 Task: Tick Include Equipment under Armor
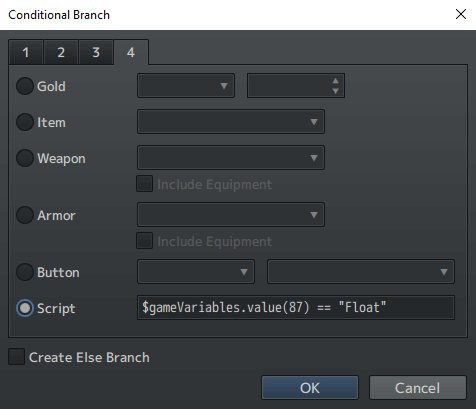coord(145,241)
